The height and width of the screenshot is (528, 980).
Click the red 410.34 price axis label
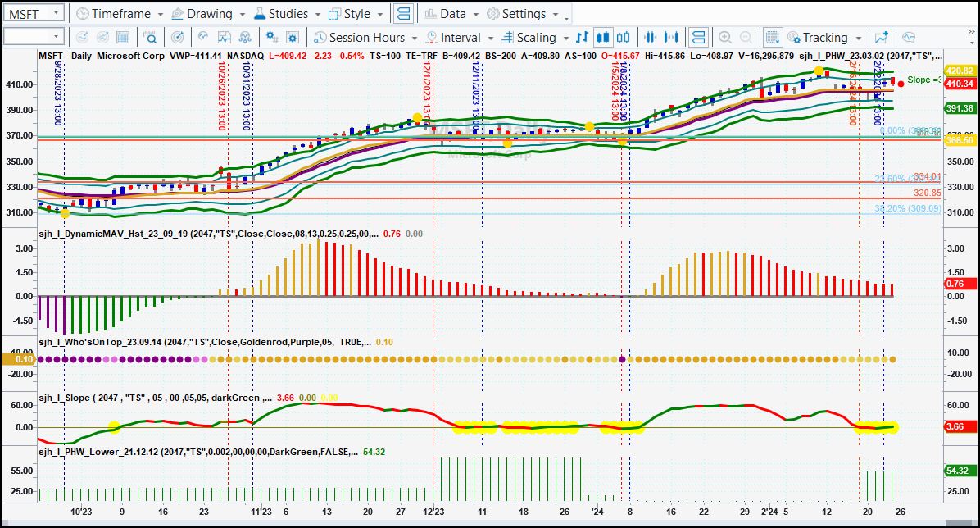(960, 84)
